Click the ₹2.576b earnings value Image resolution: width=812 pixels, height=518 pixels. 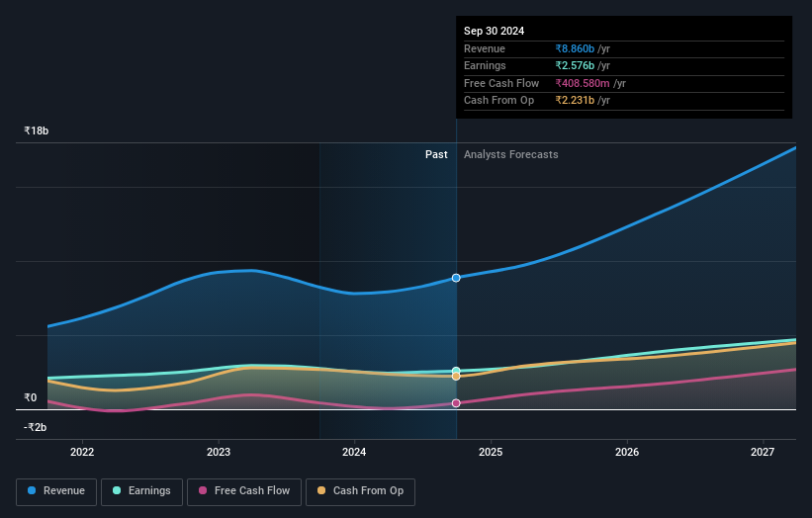tap(575, 65)
